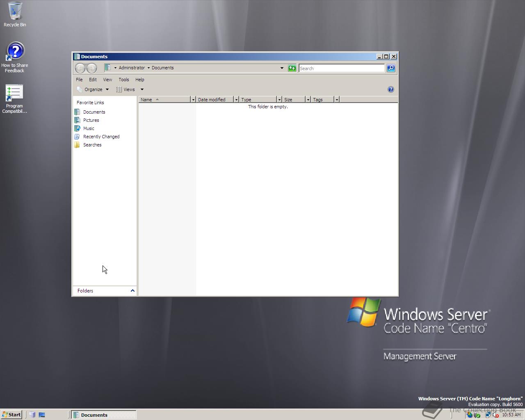This screenshot has width=525, height=420.
Task: Click the Documents window title bar icon
Action: pos(77,57)
